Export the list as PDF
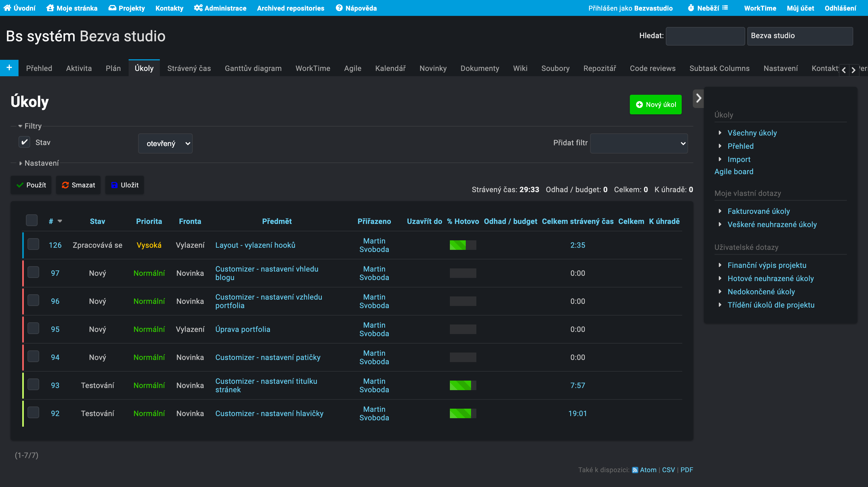The image size is (868, 487). [686, 470]
